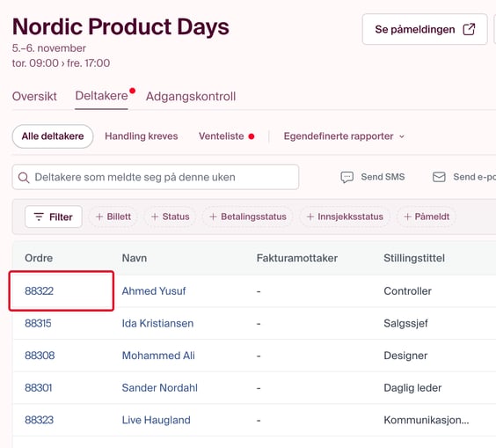Click the Ordre column header
The image size is (496, 448).
pos(39,258)
